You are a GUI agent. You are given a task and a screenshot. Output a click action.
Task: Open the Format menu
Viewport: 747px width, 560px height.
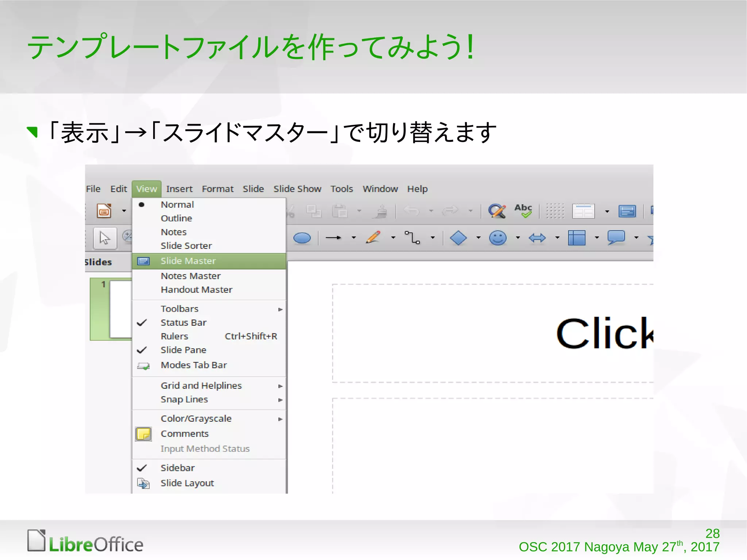pos(218,189)
